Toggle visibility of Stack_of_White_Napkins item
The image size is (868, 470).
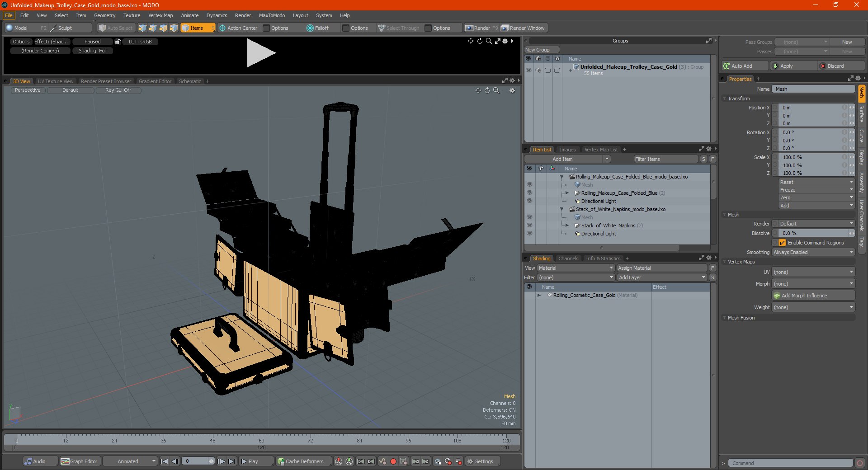529,226
